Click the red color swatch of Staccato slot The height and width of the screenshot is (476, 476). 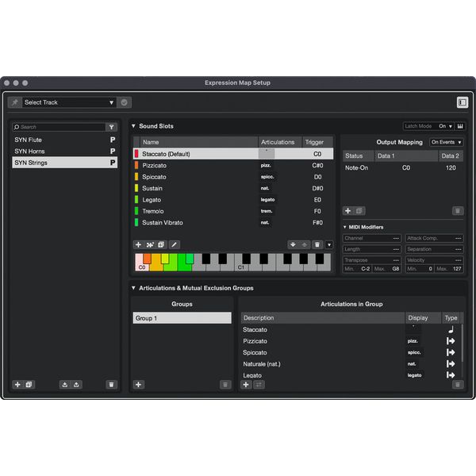tap(136, 154)
